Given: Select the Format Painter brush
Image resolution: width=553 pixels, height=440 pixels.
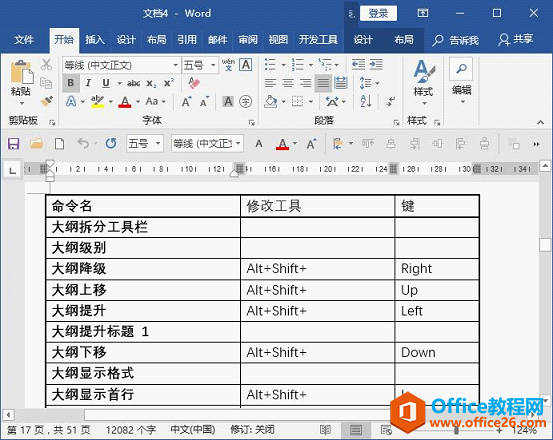Looking at the screenshot, I should coord(46,101).
